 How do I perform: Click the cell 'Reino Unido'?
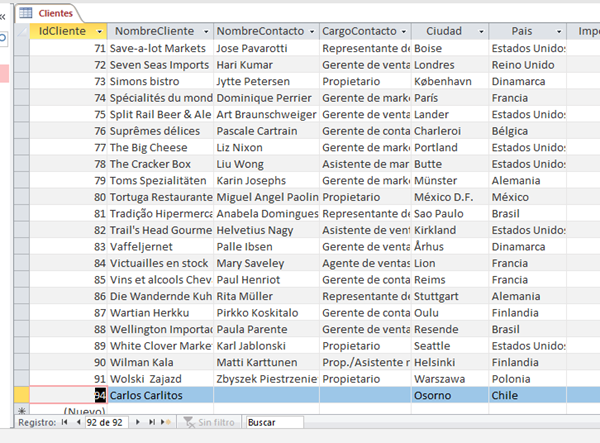[528, 65]
